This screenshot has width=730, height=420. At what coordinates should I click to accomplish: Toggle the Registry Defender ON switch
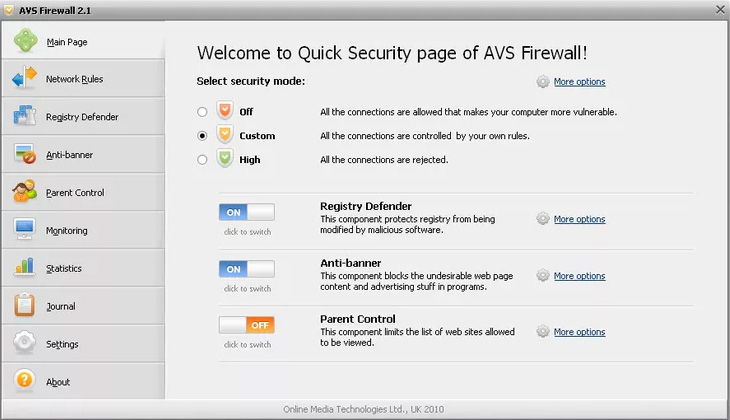pos(247,212)
